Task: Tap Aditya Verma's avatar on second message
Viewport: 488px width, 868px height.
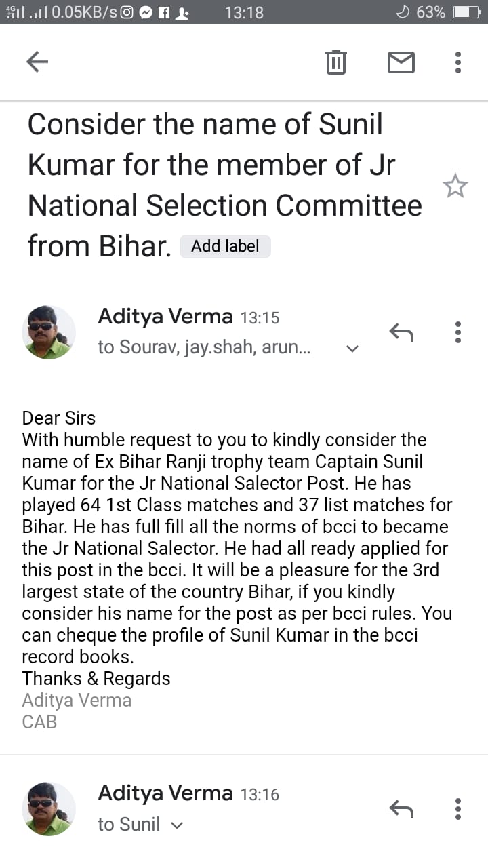Action: [49, 808]
